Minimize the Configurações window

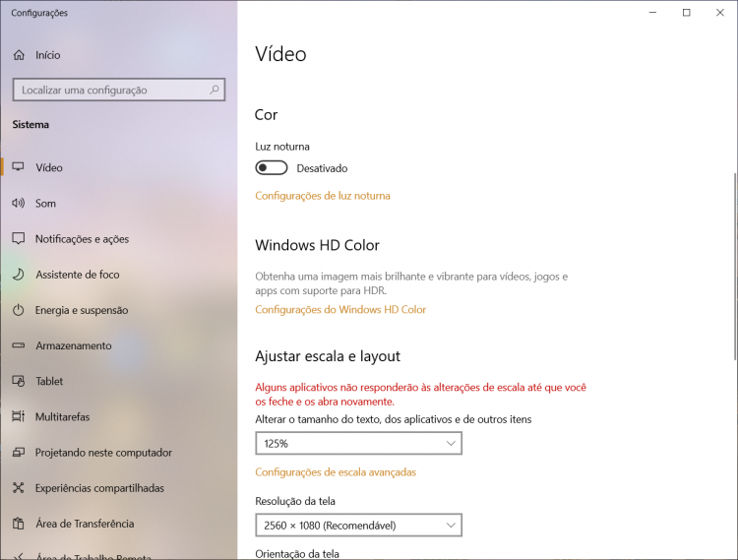(x=652, y=13)
